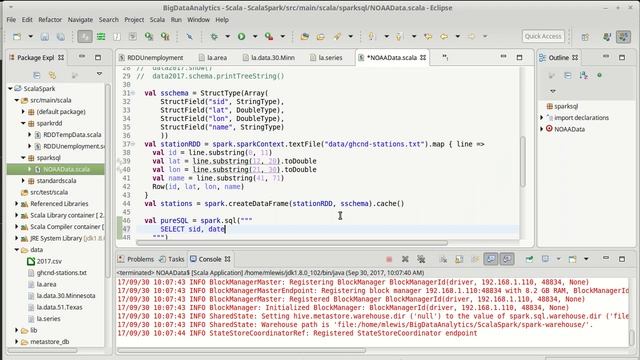Click the Sort alphabetically icon in Outline

(x=584, y=75)
